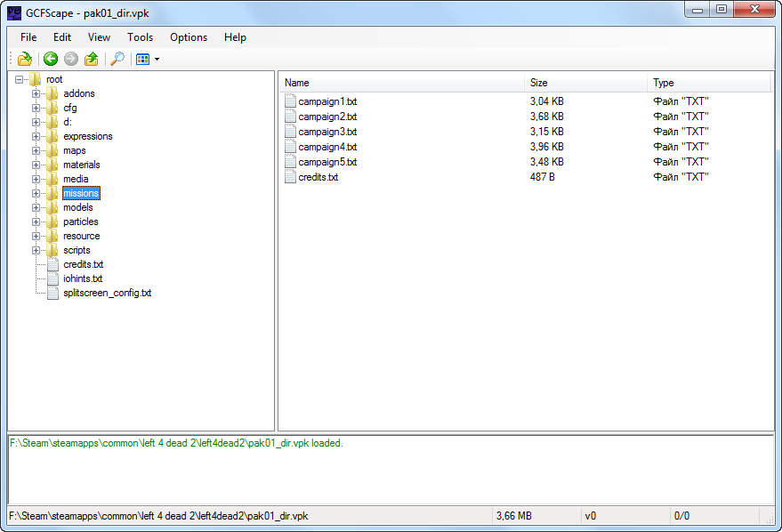The width and height of the screenshot is (782, 532).
Task: Select the materials folder label
Action: 81,165
